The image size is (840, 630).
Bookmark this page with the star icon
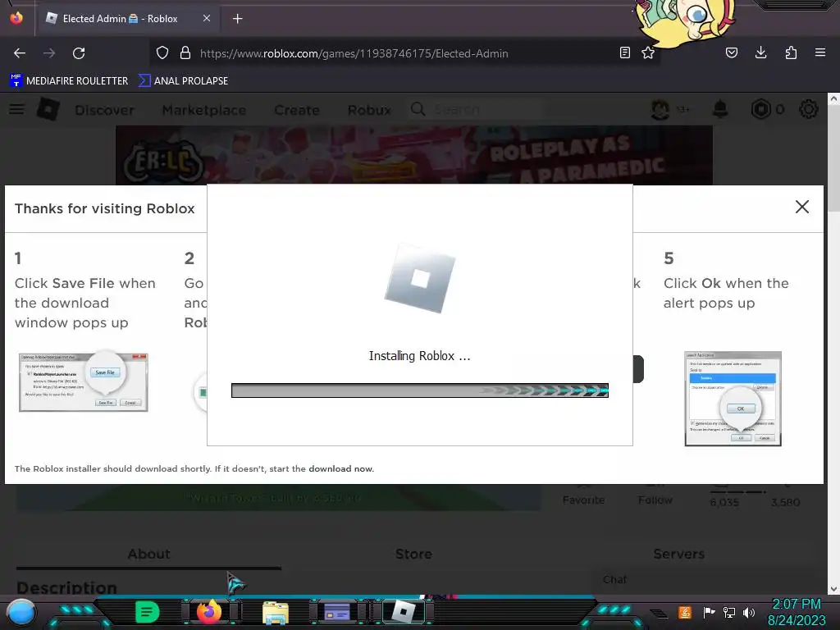[x=648, y=53]
